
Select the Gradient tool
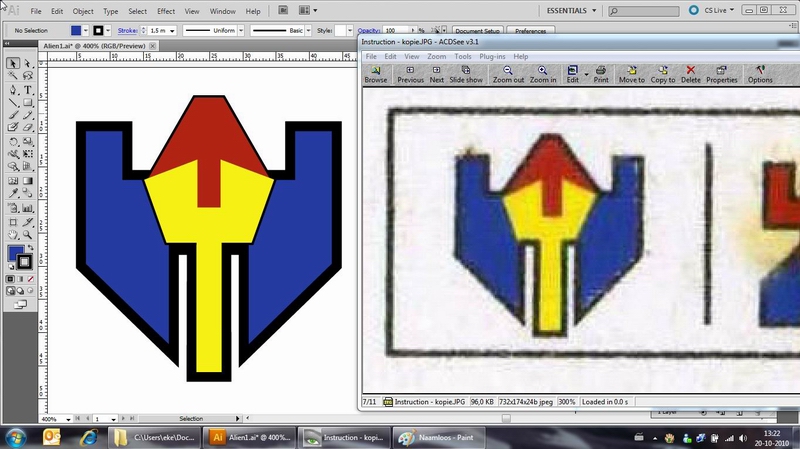coord(28,181)
